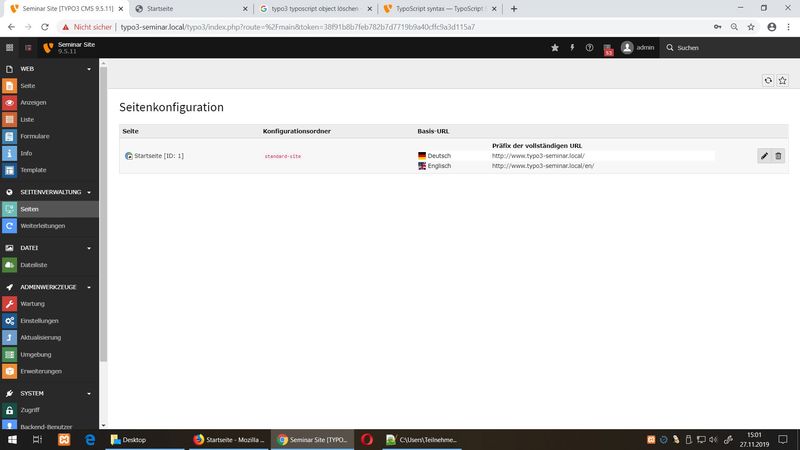Go back in browser history
The height and width of the screenshot is (450, 800).
pos(11,27)
